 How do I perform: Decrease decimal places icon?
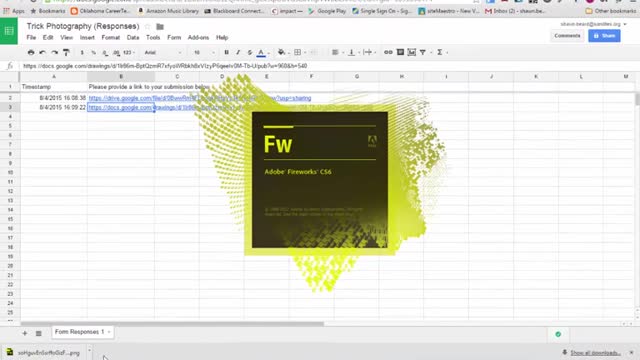pos(105,53)
